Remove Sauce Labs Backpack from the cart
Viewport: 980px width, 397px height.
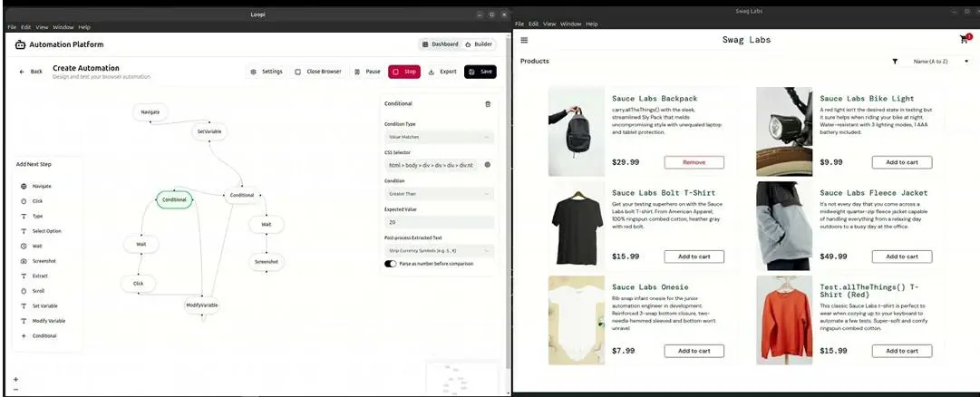(694, 162)
